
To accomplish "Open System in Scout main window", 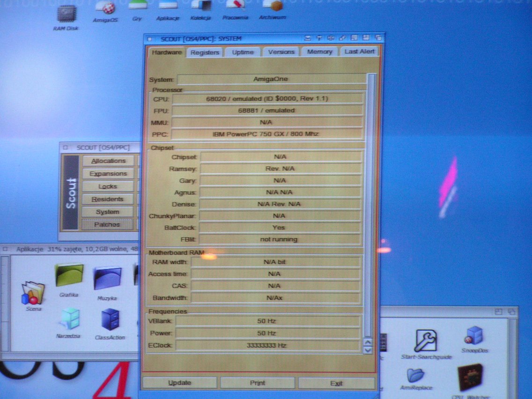I will tap(108, 212).
